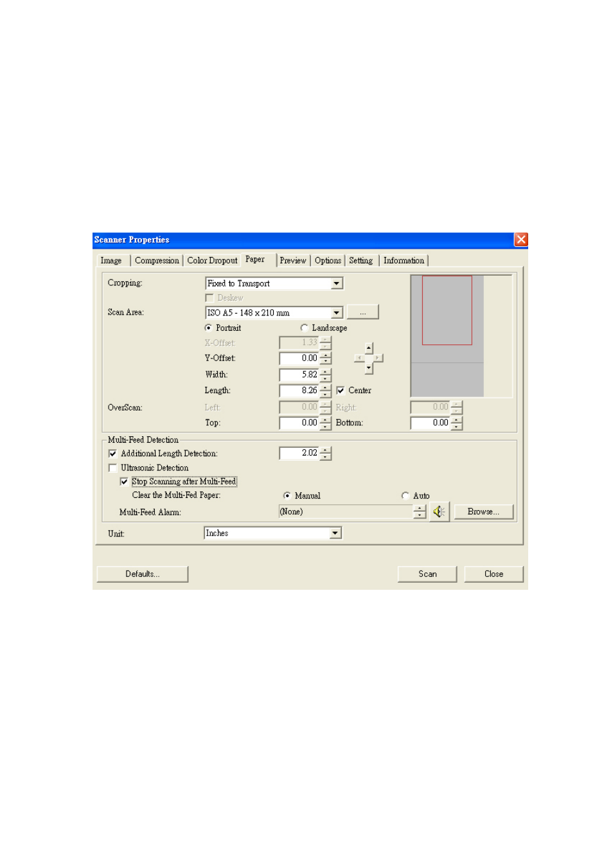The width and height of the screenshot is (613, 868).
Task: Click the OverScan Bottom input field
Action: coord(431,423)
